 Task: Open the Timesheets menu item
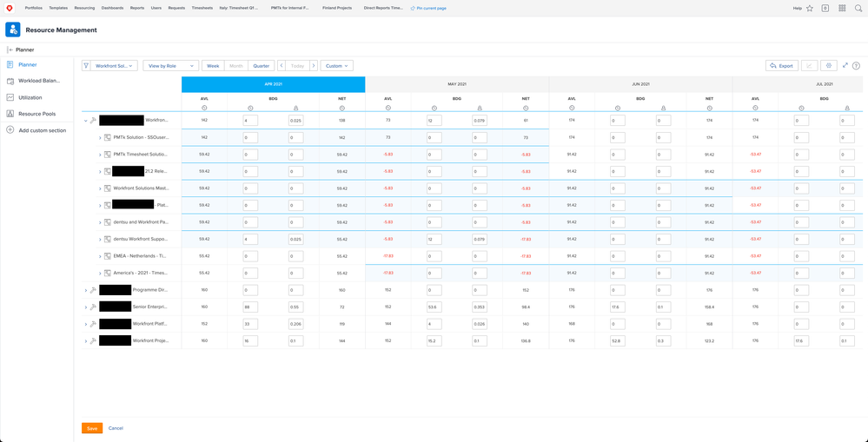pyautogui.click(x=202, y=8)
